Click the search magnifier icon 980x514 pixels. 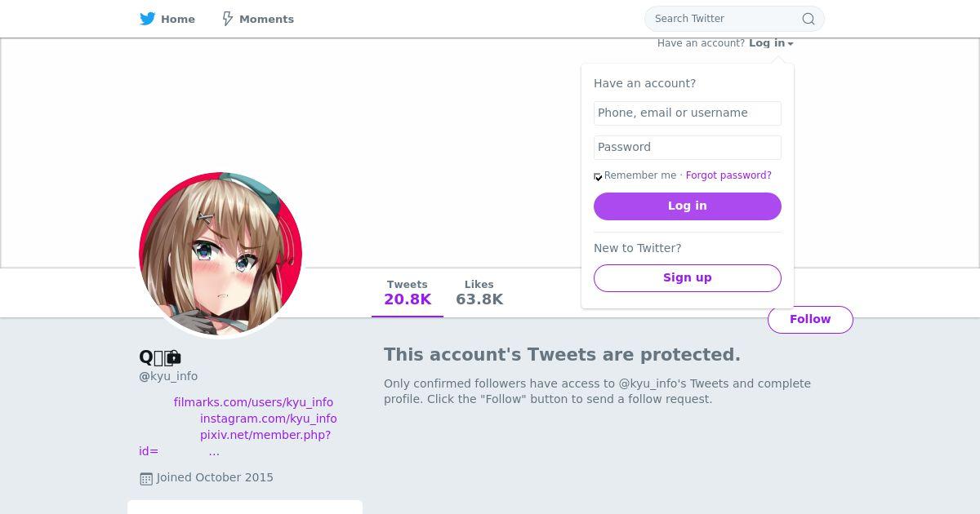[x=808, y=19]
